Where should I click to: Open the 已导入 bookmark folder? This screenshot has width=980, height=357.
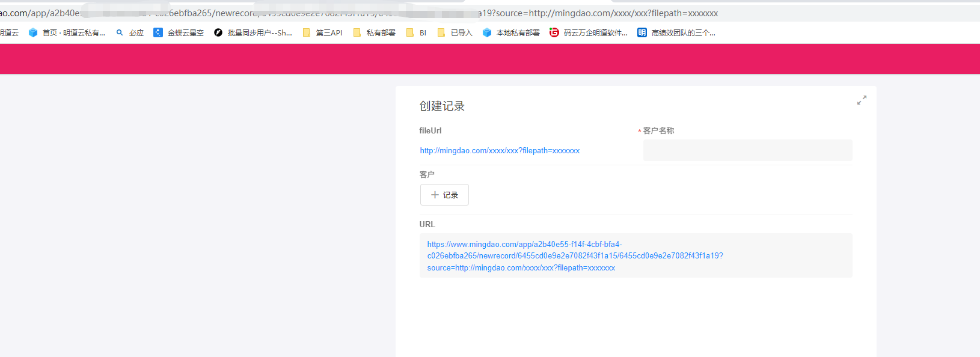pyautogui.click(x=455, y=32)
